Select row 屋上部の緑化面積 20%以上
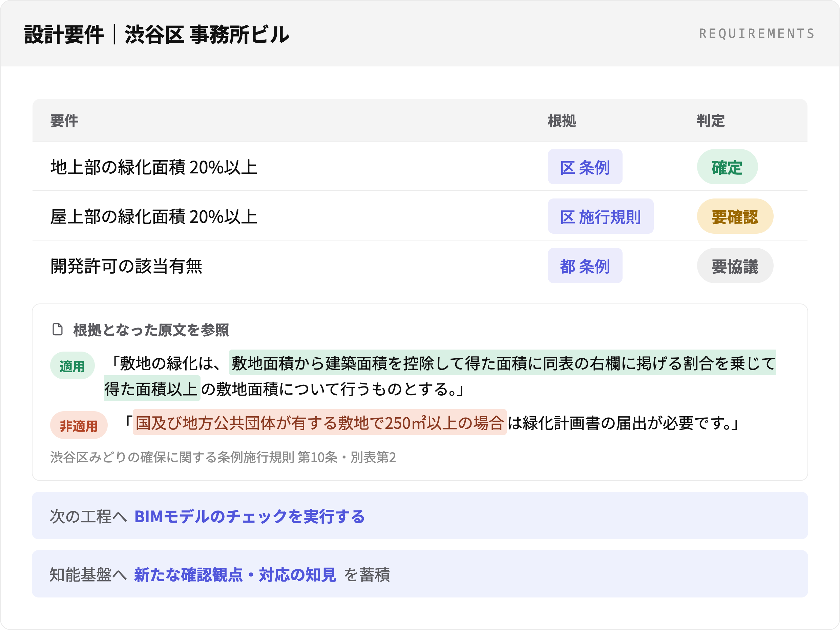Viewport: 840px width, 630px height. [x=420, y=216]
